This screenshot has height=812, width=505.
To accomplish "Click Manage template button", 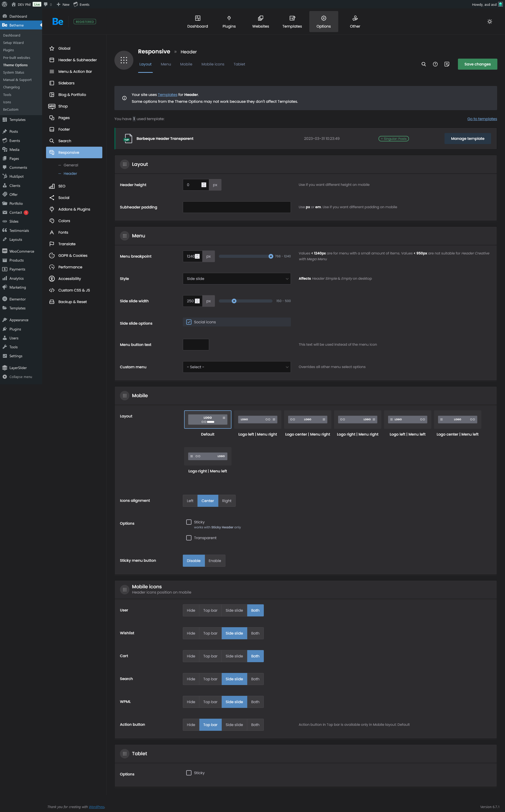I will pyautogui.click(x=467, y=139).
